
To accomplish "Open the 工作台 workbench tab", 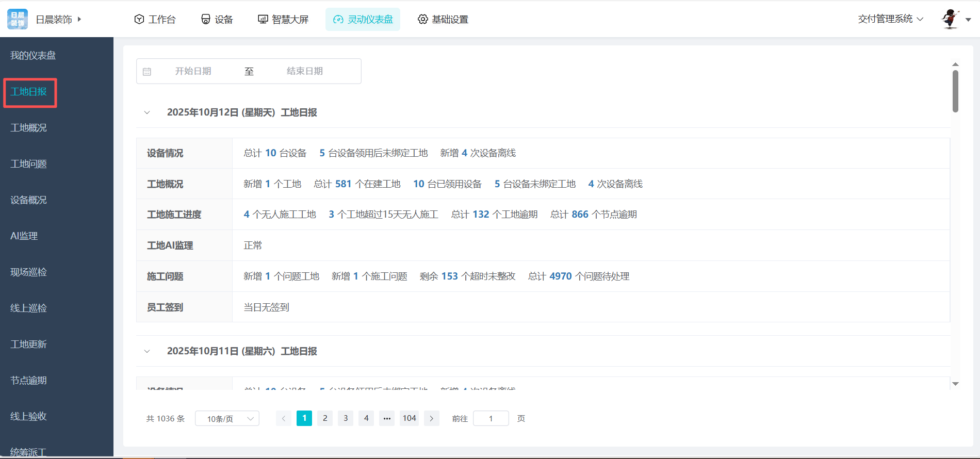I will (155, 19).
